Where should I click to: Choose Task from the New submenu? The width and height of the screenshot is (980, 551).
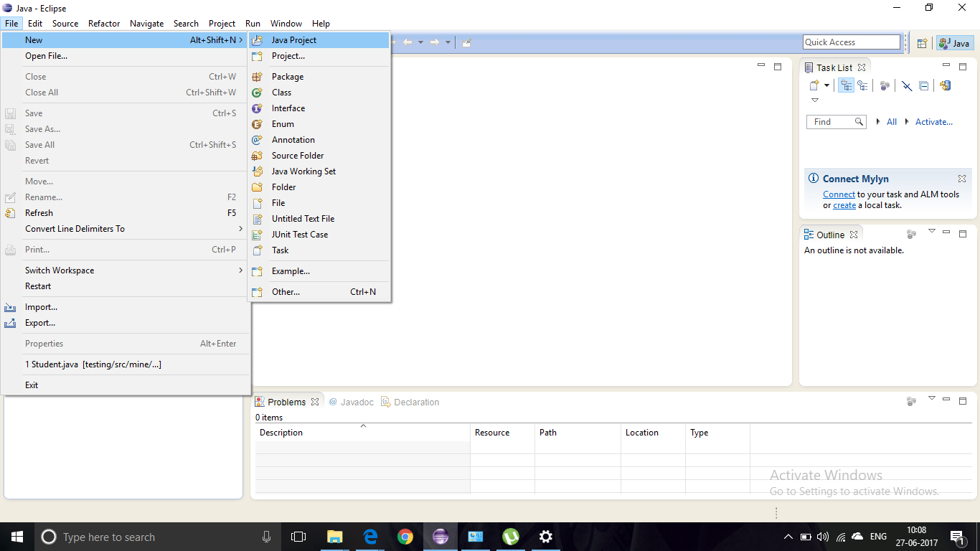(x=319, y=250)
